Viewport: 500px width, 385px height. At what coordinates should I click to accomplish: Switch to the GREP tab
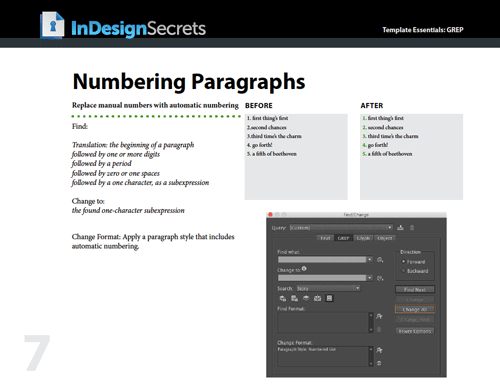[343, 238]
